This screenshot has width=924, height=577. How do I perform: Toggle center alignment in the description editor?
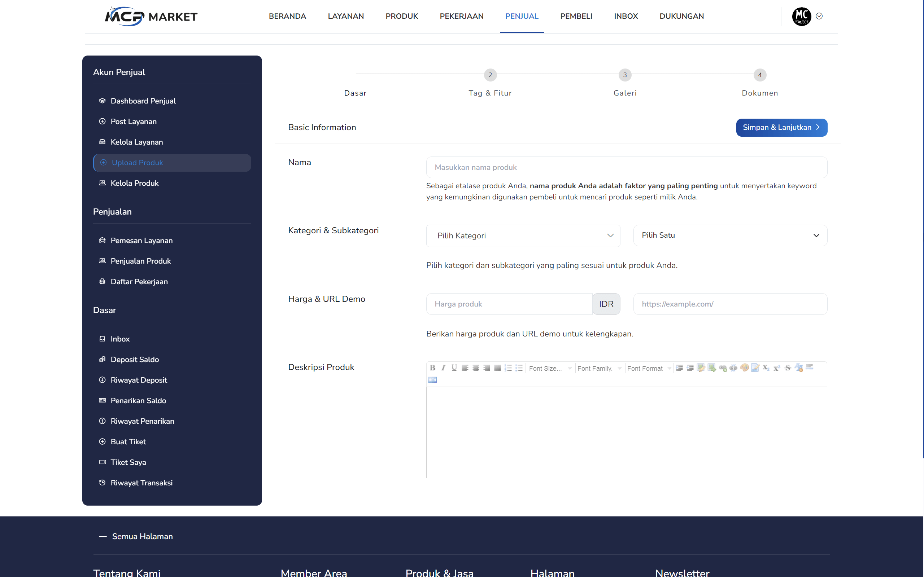coord(476,368)
